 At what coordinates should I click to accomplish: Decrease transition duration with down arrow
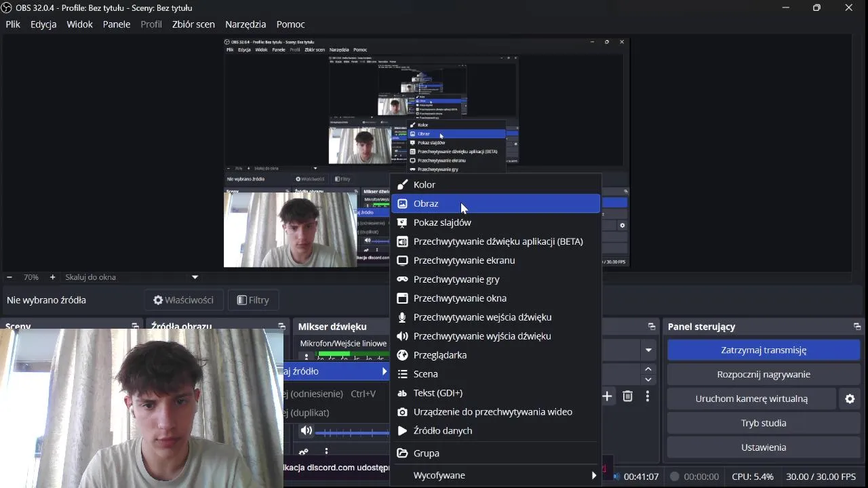[648, 380]
